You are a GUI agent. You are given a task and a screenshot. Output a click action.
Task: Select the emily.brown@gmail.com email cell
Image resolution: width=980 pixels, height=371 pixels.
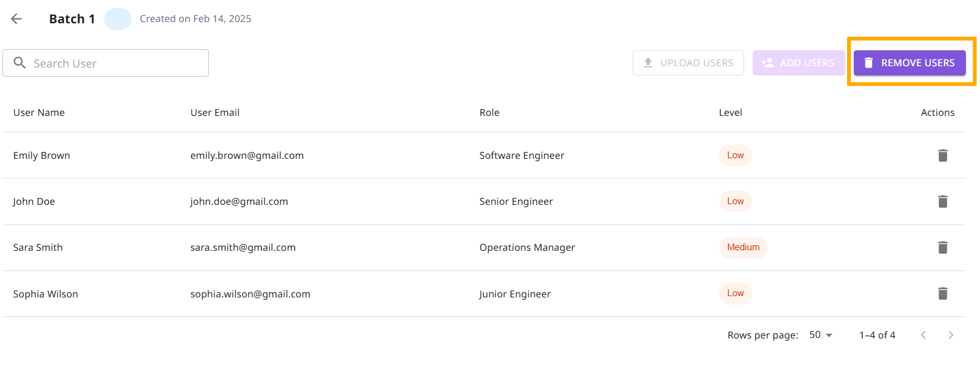[247, 156]
